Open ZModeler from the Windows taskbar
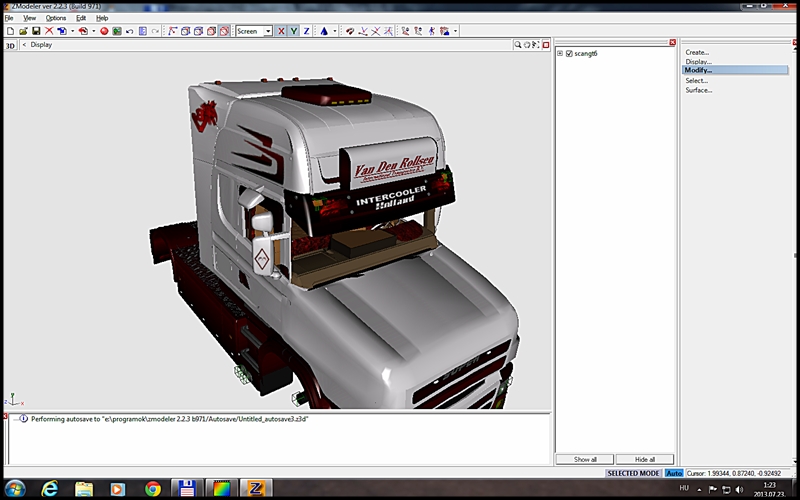This screenshot has height=500, width=800. (254, 488)
